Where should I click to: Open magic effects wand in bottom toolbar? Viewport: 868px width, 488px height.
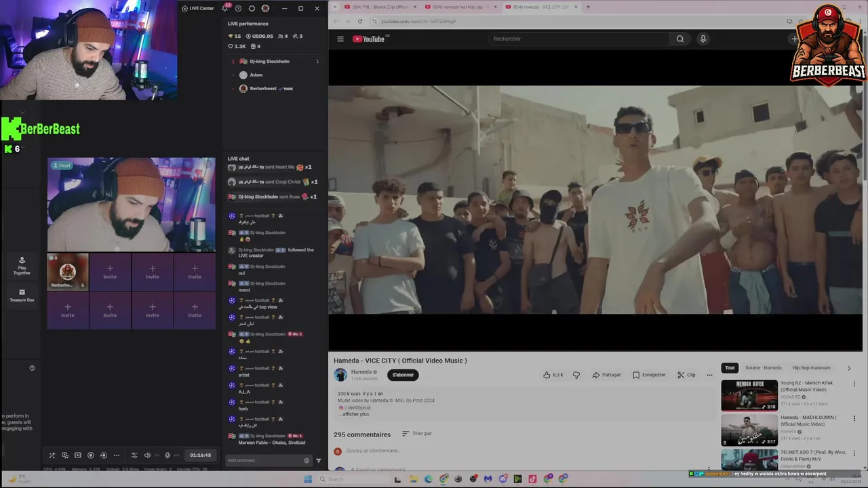tap(52, 455)
